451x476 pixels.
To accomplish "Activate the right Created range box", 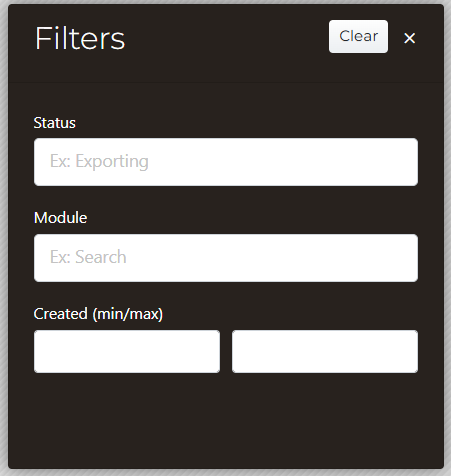I will 325,351.
